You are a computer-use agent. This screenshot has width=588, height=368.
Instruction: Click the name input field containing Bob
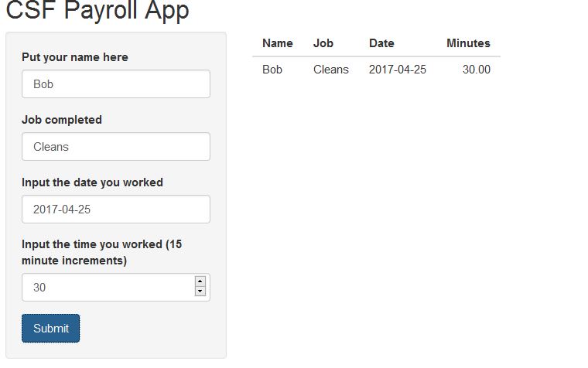[116, 84]
